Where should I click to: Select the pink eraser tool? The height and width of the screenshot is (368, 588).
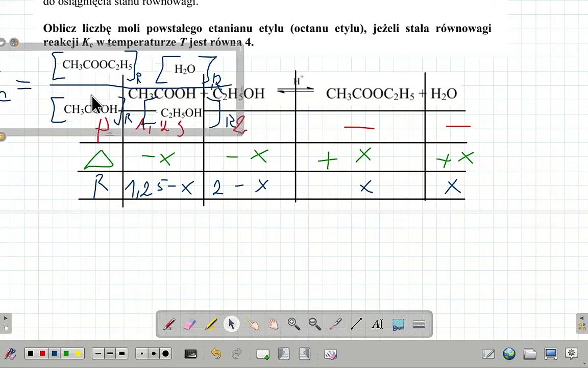[190, 324]
